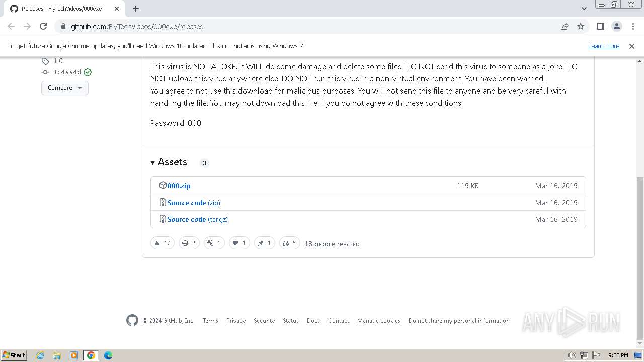Click Source code (zip) file icon
This screenshot has height=362, width=644.
coord(163,202)
